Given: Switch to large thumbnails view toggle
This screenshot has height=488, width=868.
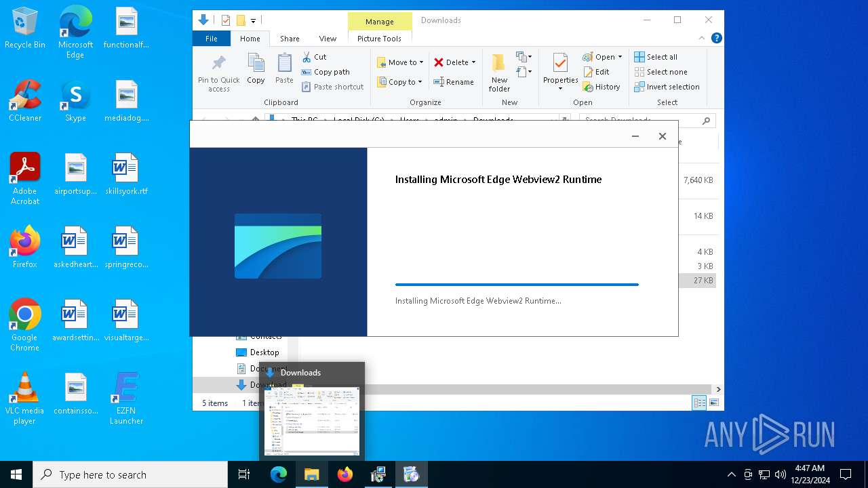Looking at the screenshot, I should coord(713,403).
